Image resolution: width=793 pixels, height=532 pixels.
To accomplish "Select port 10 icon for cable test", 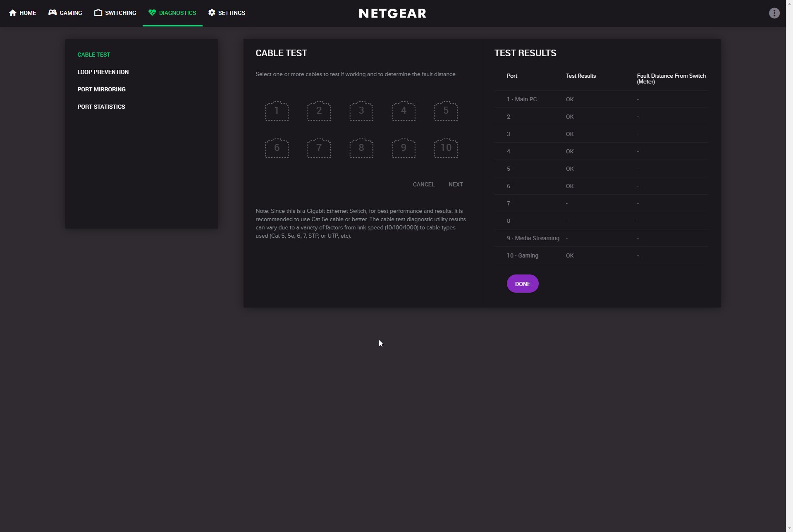I will pos(446,148).
